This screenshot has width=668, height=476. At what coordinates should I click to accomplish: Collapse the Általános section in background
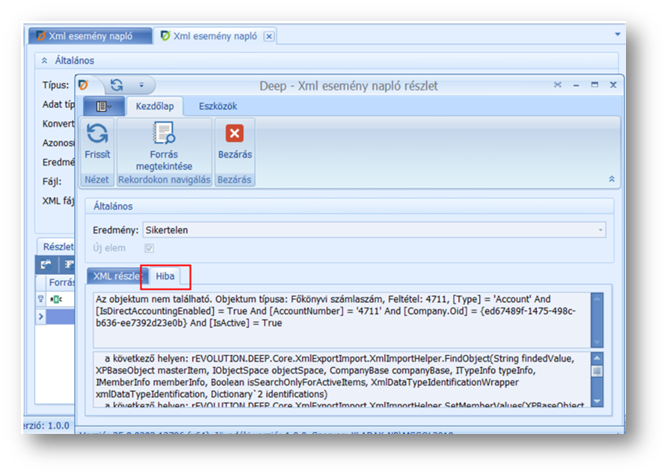(x=46, y=60)
